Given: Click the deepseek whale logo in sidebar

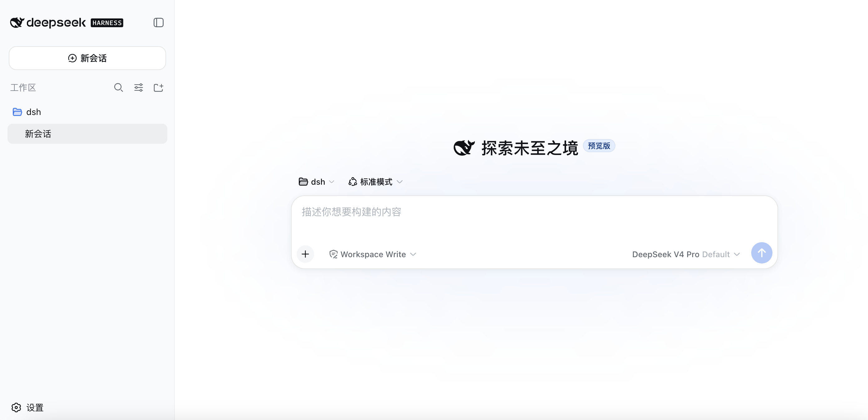Looking at the screenshot, I should (17, 22).
